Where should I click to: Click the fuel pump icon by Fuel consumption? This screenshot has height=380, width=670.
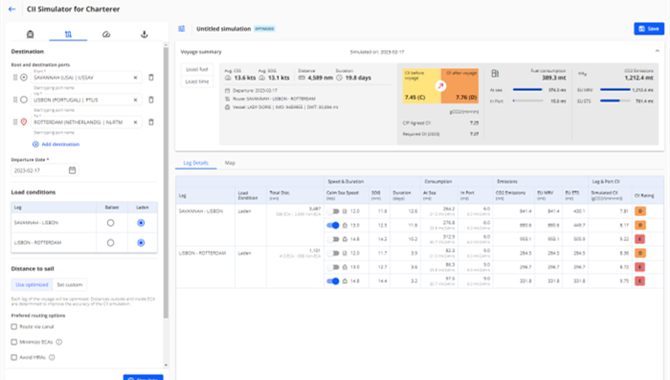[x=495, y=74]
